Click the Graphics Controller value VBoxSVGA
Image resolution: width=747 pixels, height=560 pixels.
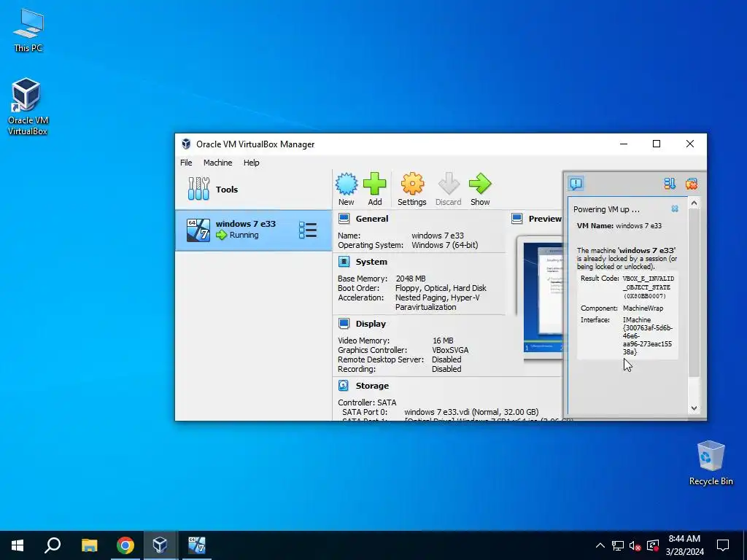[450, 350]
